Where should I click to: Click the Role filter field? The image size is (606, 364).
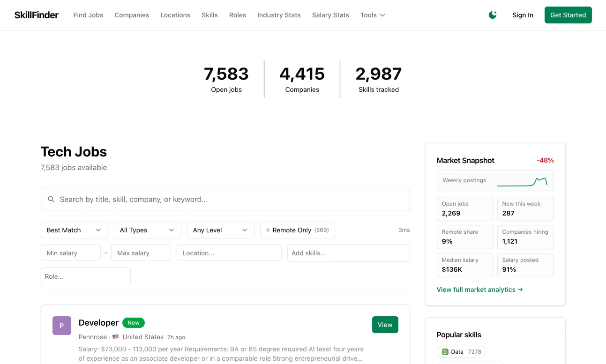click(x=86, y=276)
